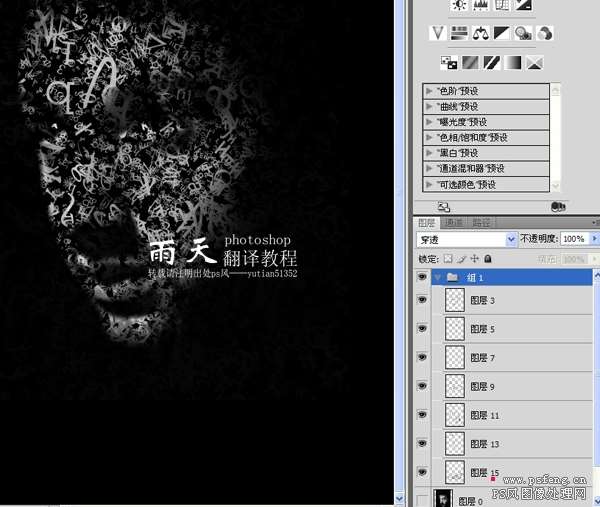
Task: Click canvas vertical scrollbar down arrow
Action: pyautogui.click(x=399, y=499)
